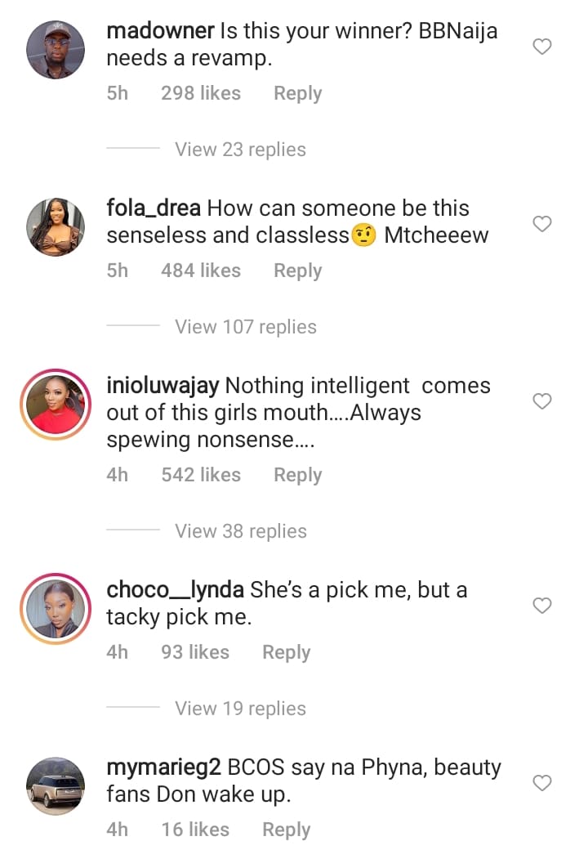588x868 pixels.
Task: Tap the heart on fola_drea's comment
Action: coord(542,224)
